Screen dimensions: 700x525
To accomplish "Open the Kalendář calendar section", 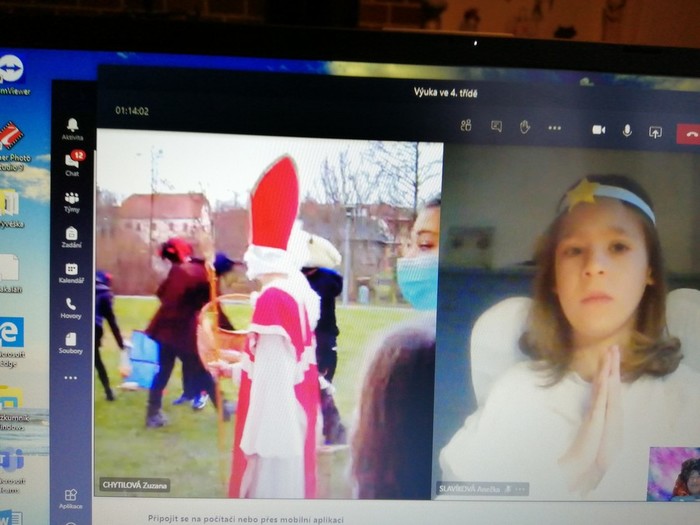I will coord(71,273).
